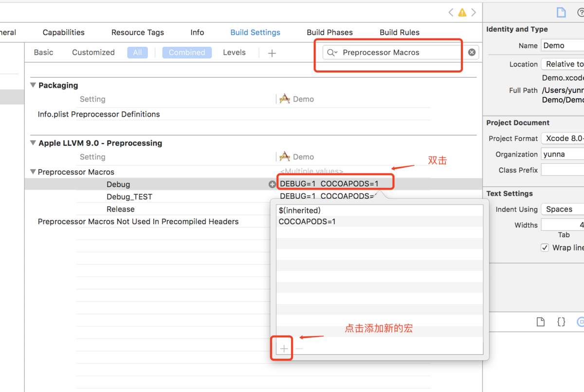This screenshot has width=584, height=392.
Task: Switch to Capabilities tab
Action: point(64,33)
